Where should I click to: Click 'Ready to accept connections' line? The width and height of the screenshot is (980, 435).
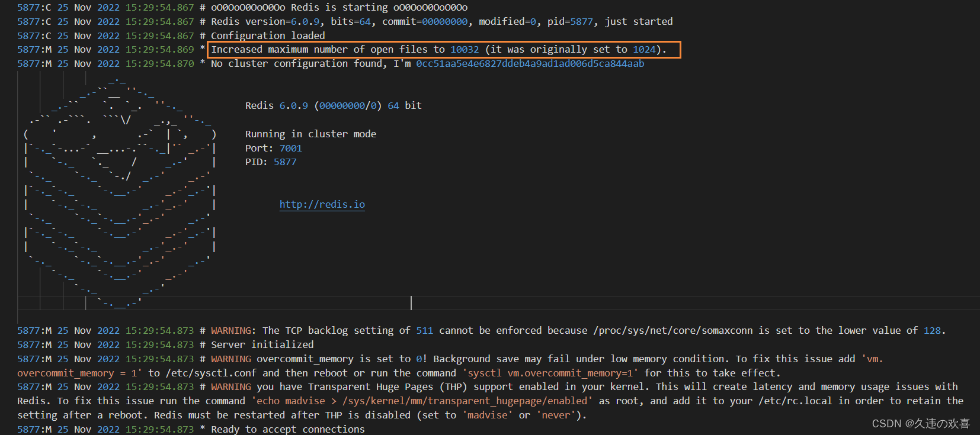[288, 429]
